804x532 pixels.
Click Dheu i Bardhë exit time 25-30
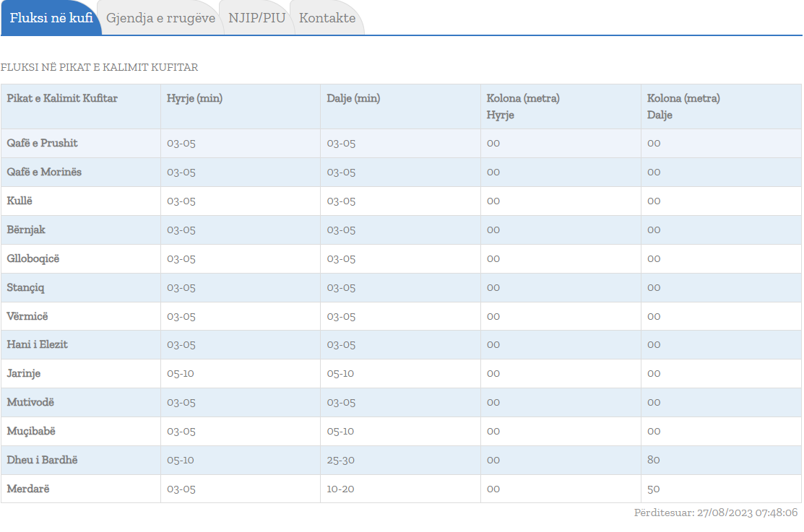(x=340, y=460)
